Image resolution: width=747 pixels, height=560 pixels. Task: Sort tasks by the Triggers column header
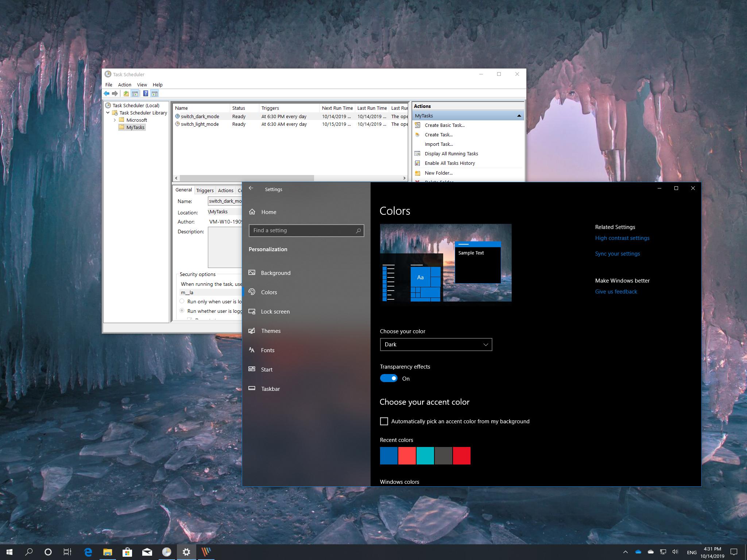click(289, 108)
